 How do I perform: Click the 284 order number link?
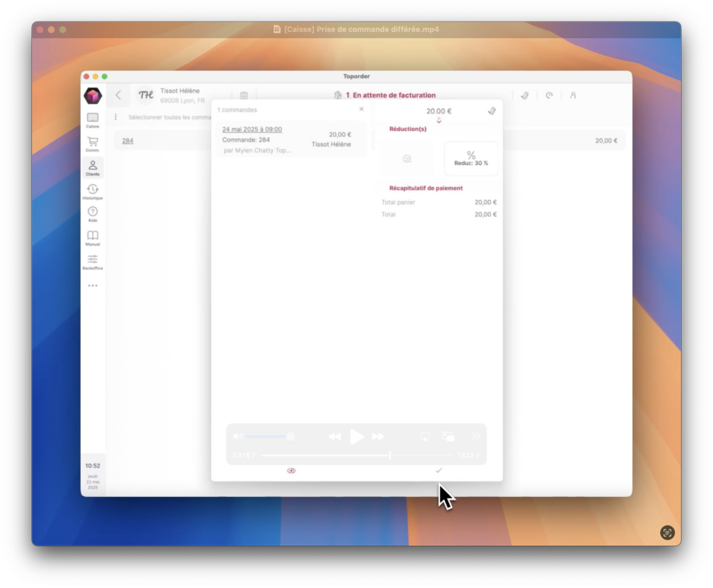pos(127,141)
